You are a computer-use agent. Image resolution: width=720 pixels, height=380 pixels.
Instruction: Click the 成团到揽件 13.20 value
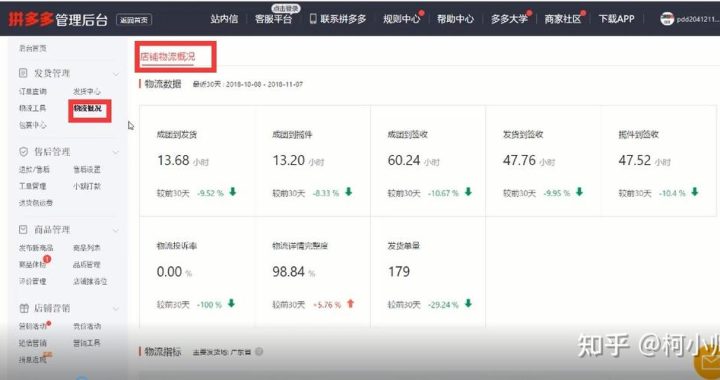288,161
